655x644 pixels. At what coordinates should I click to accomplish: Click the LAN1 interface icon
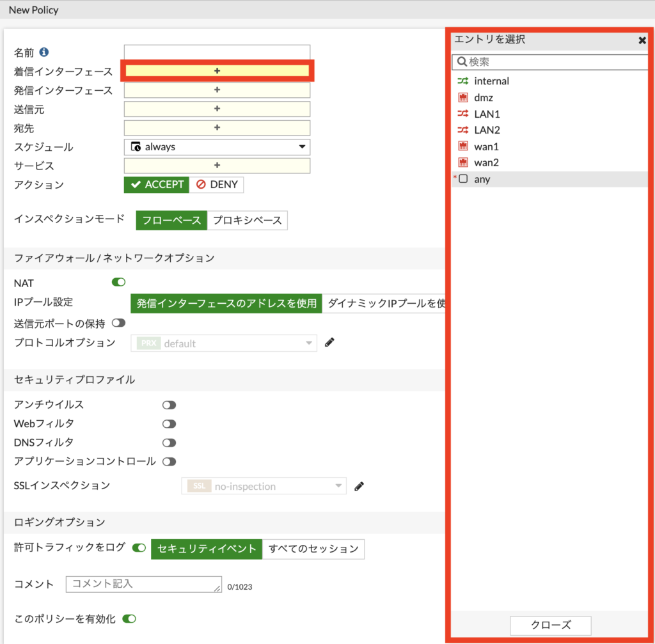[x=464, y=113]
